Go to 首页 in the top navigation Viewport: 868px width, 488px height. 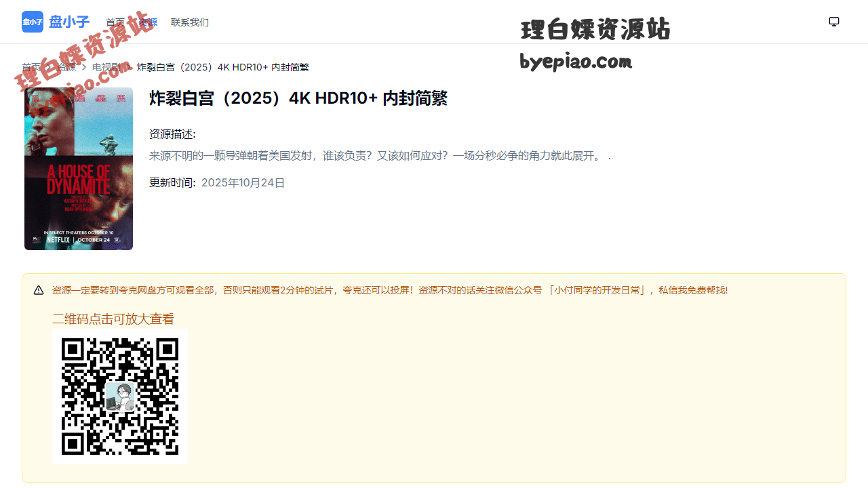(115, 22)
